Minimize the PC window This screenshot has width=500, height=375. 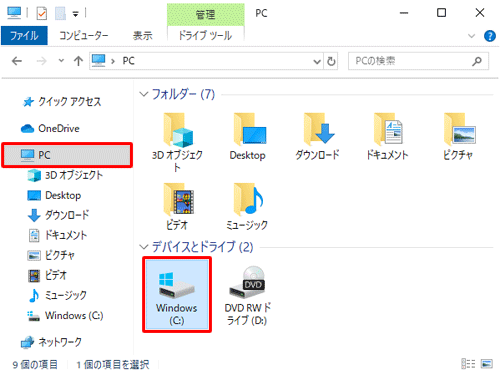tap(404, 13)
